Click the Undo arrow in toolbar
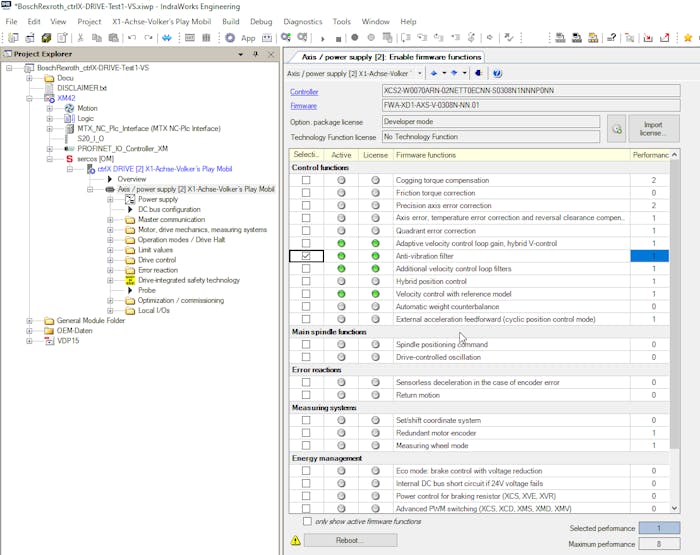 (x=132, y=38)
